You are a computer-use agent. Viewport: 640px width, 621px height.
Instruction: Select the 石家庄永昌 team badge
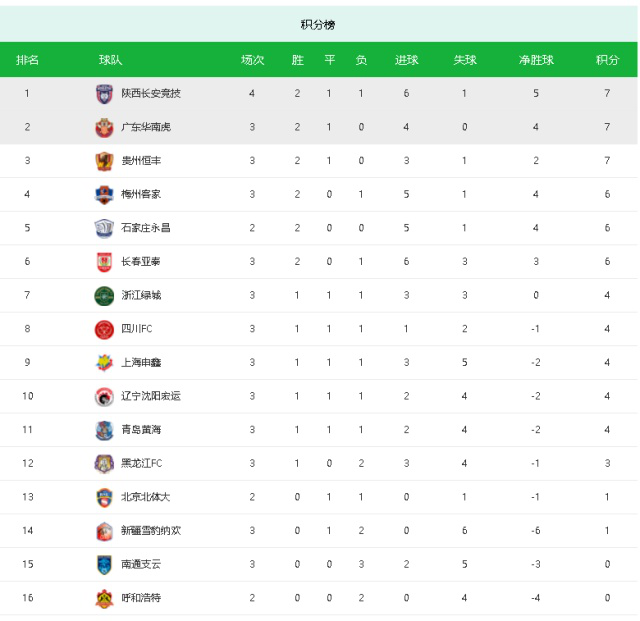(104, 228)
